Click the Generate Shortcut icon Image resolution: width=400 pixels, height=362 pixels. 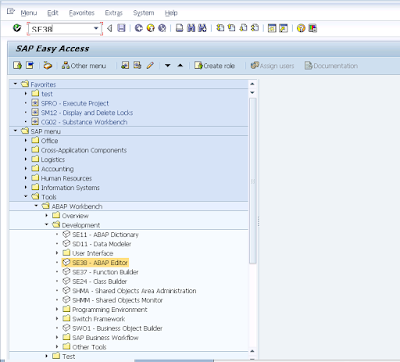tap(283, 28)
